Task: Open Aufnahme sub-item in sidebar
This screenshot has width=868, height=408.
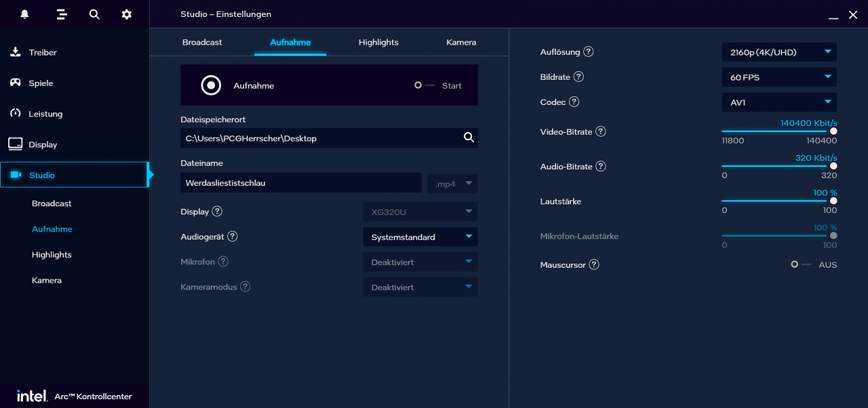Action: (52, 229)
